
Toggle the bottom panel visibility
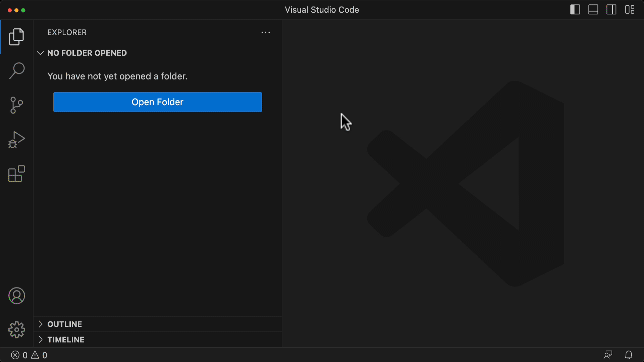pos(593,10)
